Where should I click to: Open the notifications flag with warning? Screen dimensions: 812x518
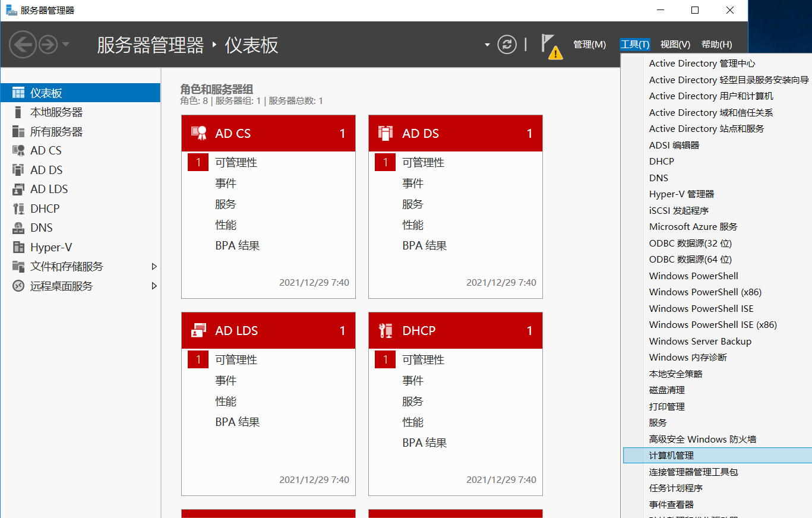point(551,46)
